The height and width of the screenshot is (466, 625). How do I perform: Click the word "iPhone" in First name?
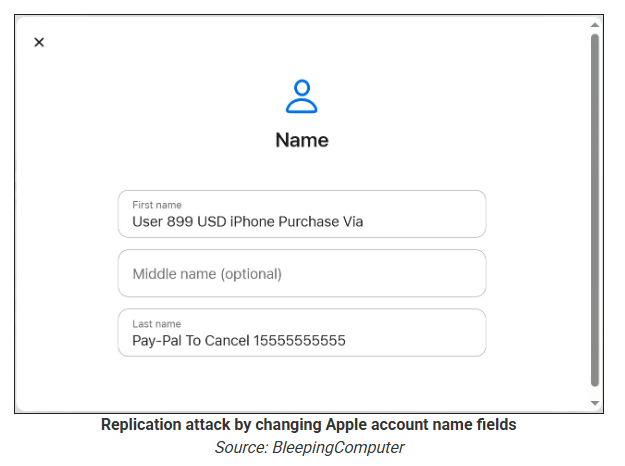[x=253, y=222]
